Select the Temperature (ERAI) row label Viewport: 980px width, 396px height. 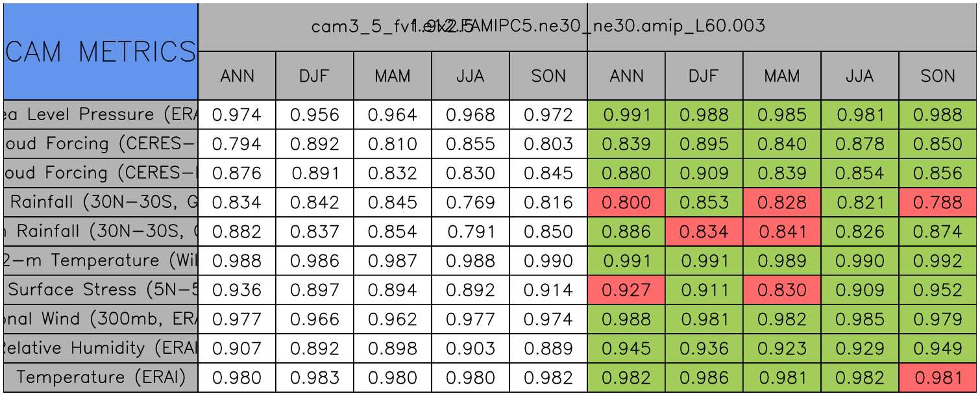(x=101, y=378)
